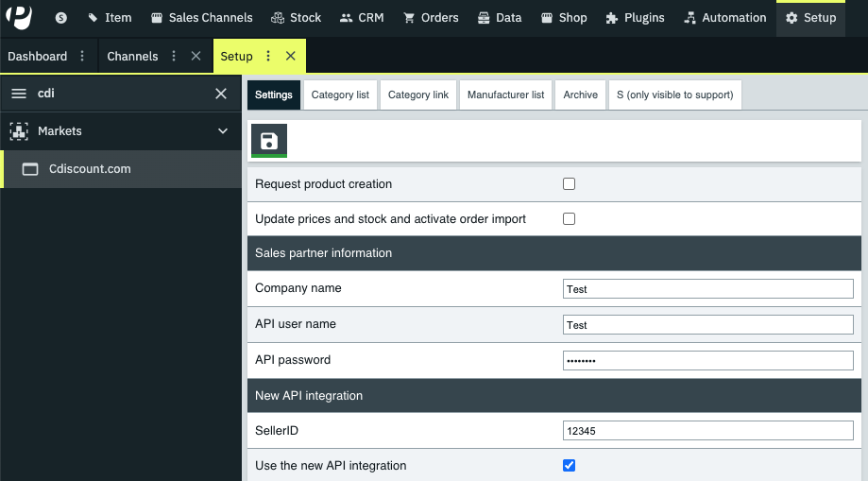868x481 pixels.
Task: Open the Dashboard tab options menu
Action: 82,57
